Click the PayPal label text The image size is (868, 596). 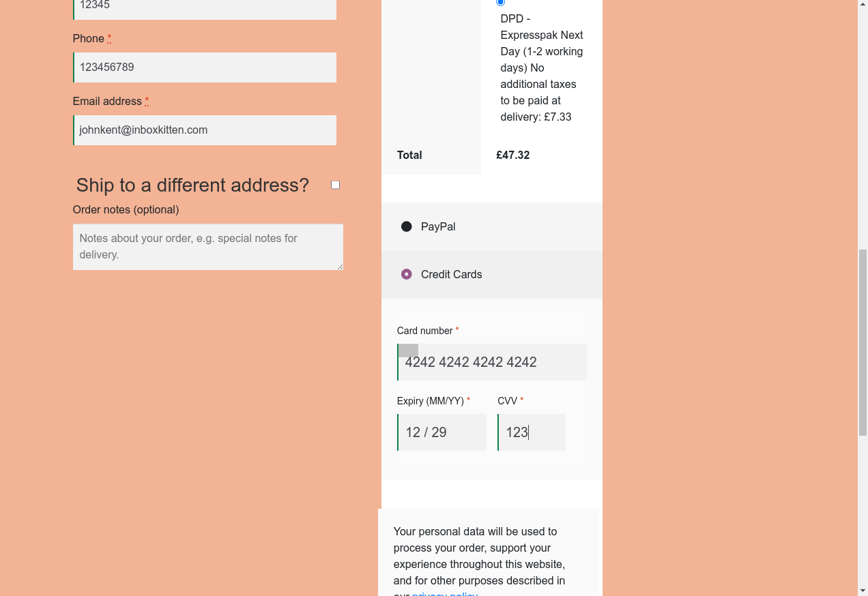(438, 226)
